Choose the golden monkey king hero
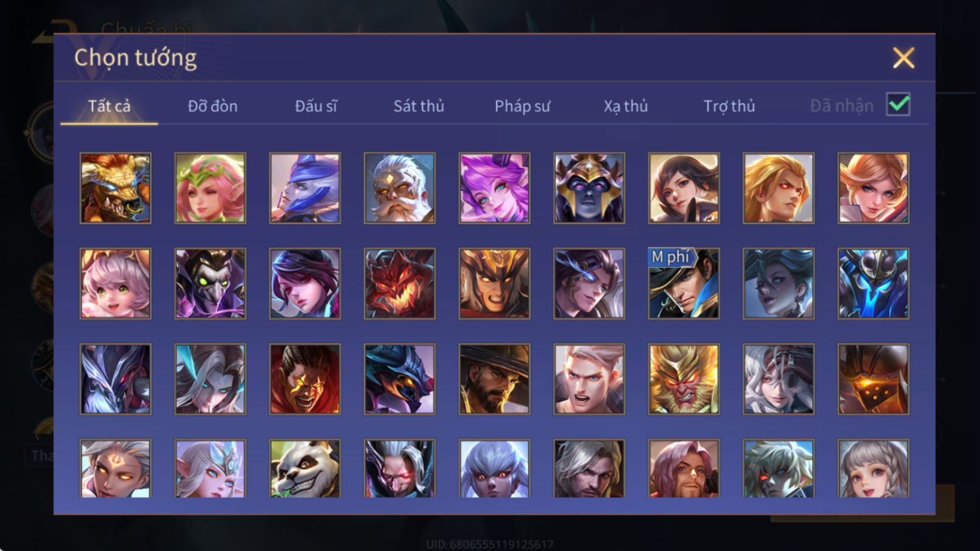 tap(684, 379)
